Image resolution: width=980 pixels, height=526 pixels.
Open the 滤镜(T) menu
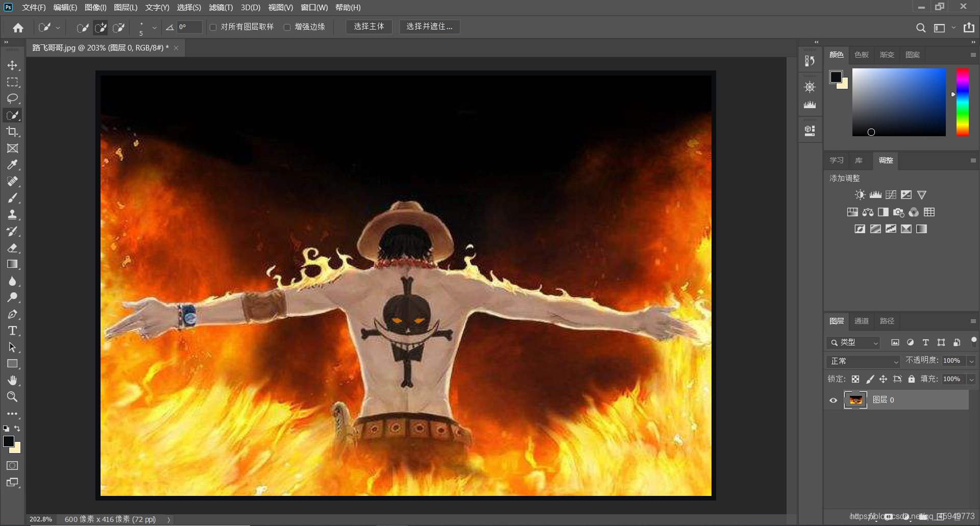tap(220, 8)
